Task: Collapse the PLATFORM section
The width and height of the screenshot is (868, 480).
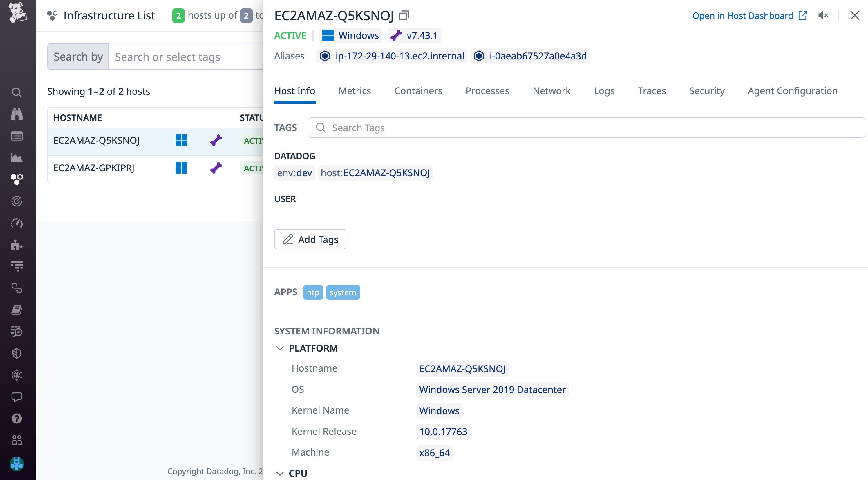Action: tap(280, 348)
